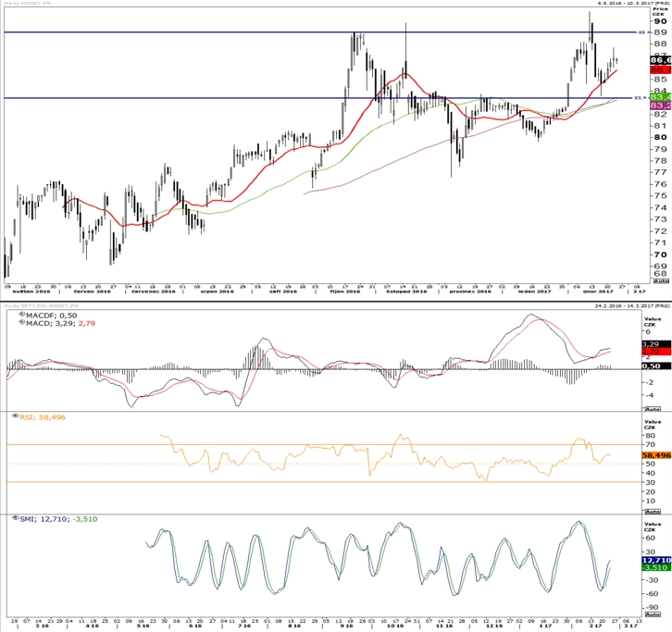Click the RSI; 58,496 legend label

[43, 417]
